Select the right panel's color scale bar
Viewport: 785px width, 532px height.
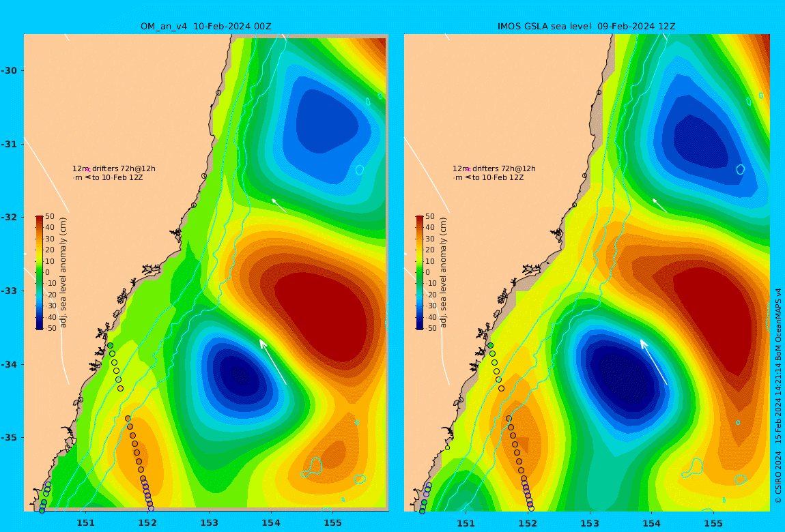(420, 273)
